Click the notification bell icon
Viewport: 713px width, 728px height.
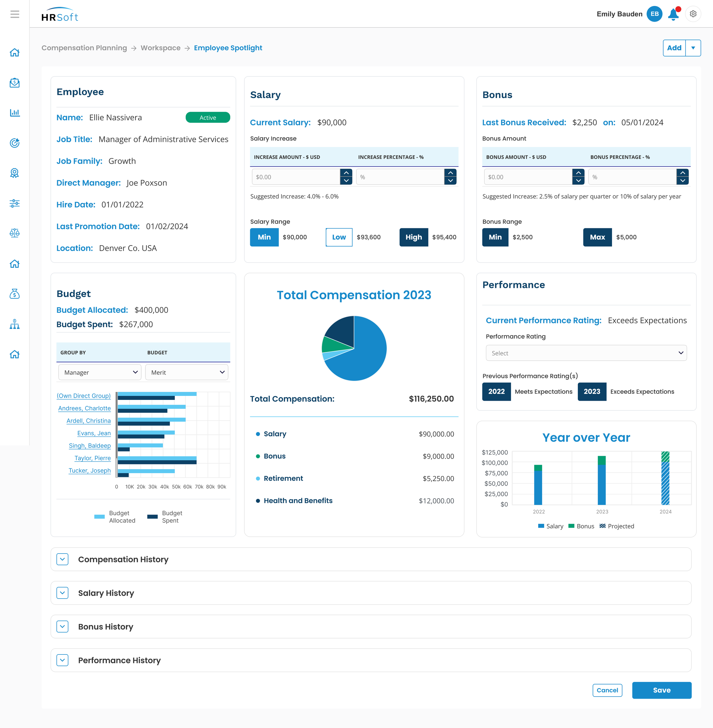click(x=673, y=14)
